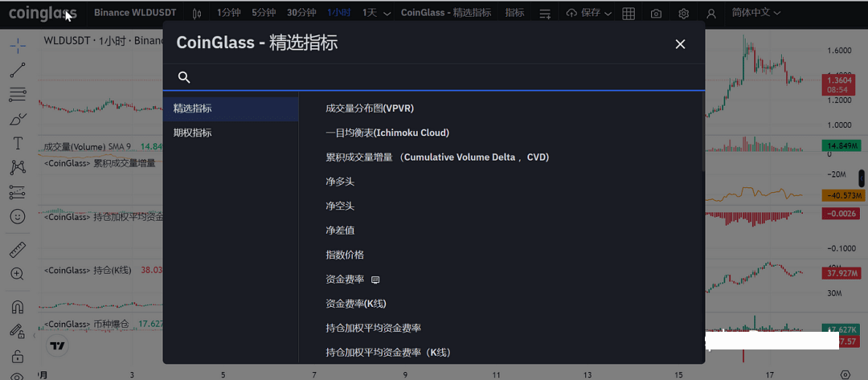This screenshot has width=868, height=380.
Task: Select the trend line drawing tool
Action: tap(18, 70)
